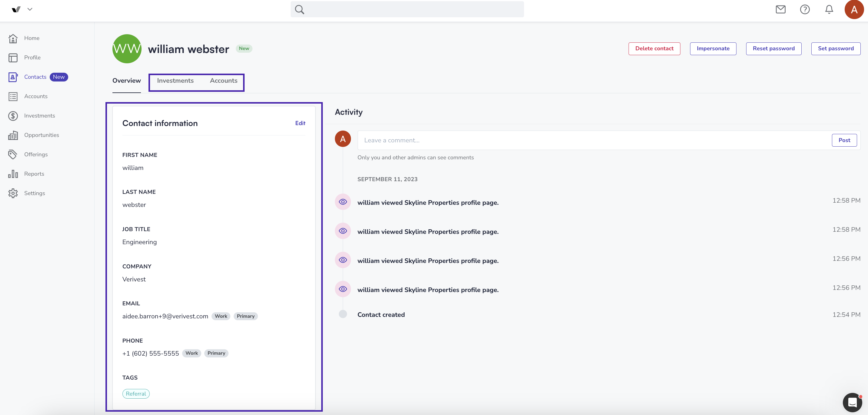Click the eye icon of second 12:58 PM activity
The width and height of the screenshot is (868, 415).
(343, 231)
